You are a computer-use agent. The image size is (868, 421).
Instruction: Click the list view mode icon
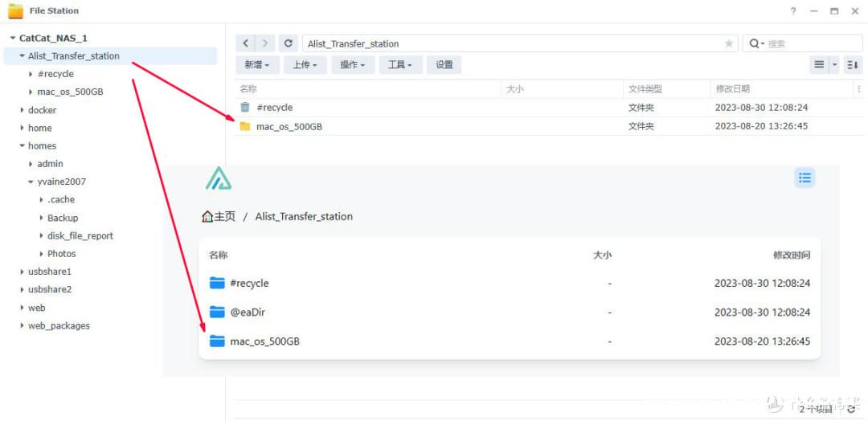819,65
